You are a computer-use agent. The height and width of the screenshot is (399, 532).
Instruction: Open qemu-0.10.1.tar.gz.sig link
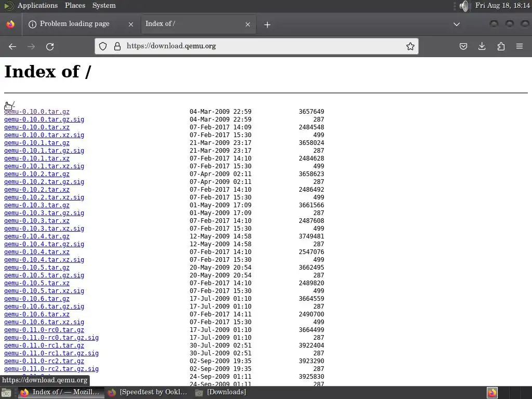(44, 151)
